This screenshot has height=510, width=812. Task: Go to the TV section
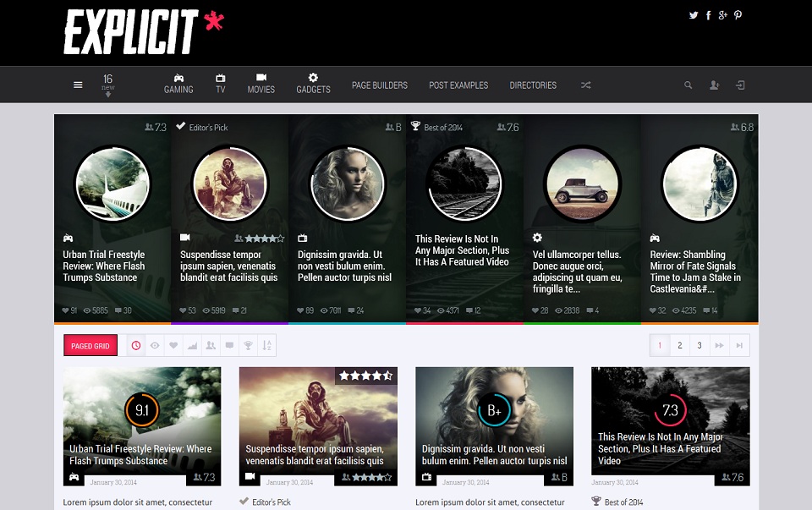click(221, 84)
